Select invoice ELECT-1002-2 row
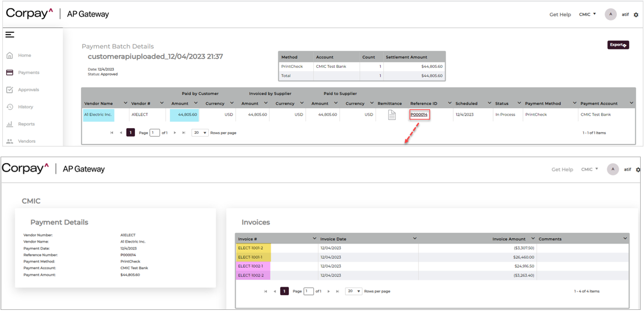Viewport: 644px width, 311px height. 432,275
